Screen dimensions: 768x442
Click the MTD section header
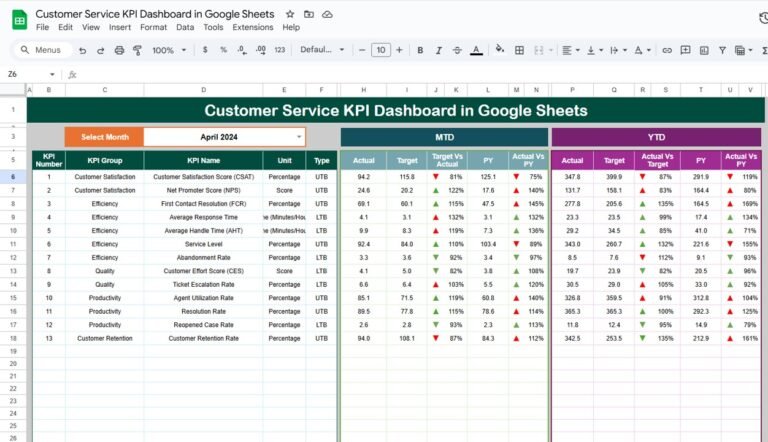pyautogui.click(x=444, y=137)
